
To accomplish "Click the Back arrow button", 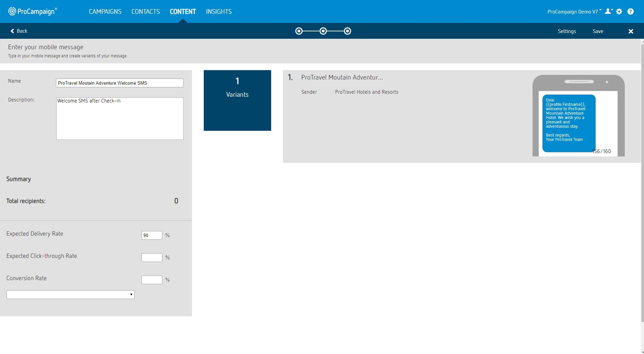I will click(x=19, y=31).
